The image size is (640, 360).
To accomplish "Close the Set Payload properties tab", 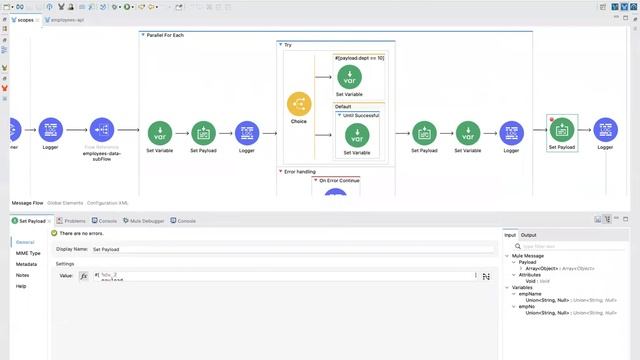I will click(49, 221).
